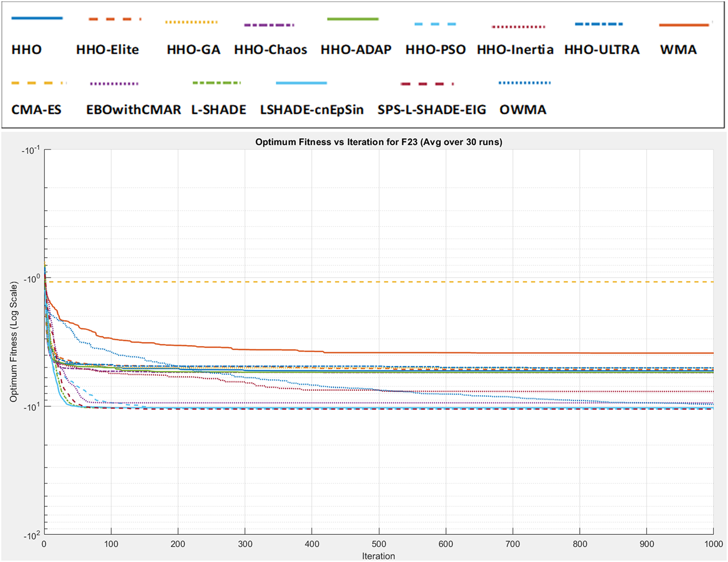Select the SPS-L-SHADE-EIG legend label

click(432, 110)
